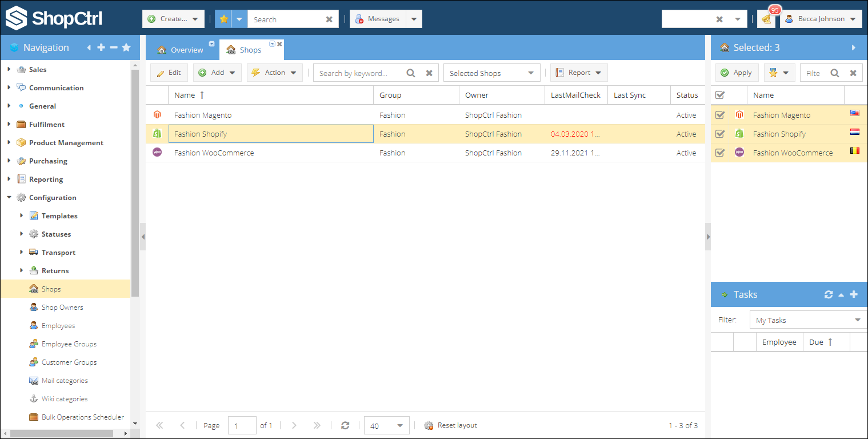Click Reset layout
The height and width of the screenshot is (439, 868).
(451, 425)
